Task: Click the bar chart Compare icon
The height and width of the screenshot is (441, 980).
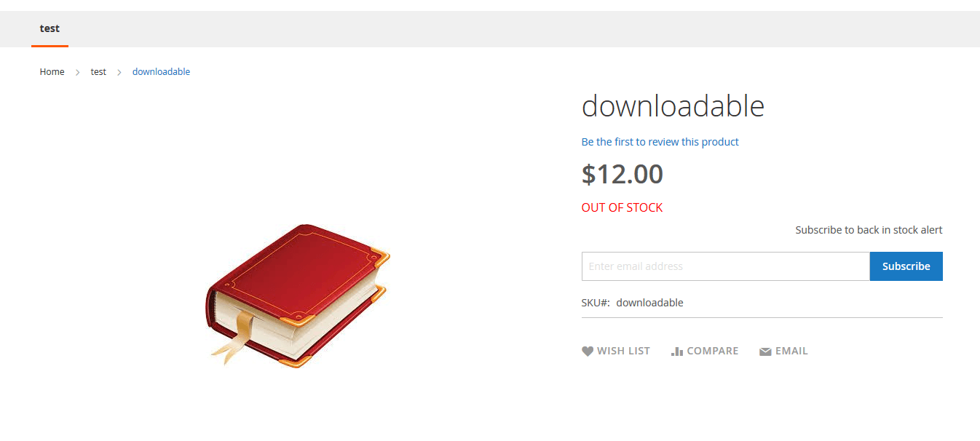Action: click(x=677, y=351)
